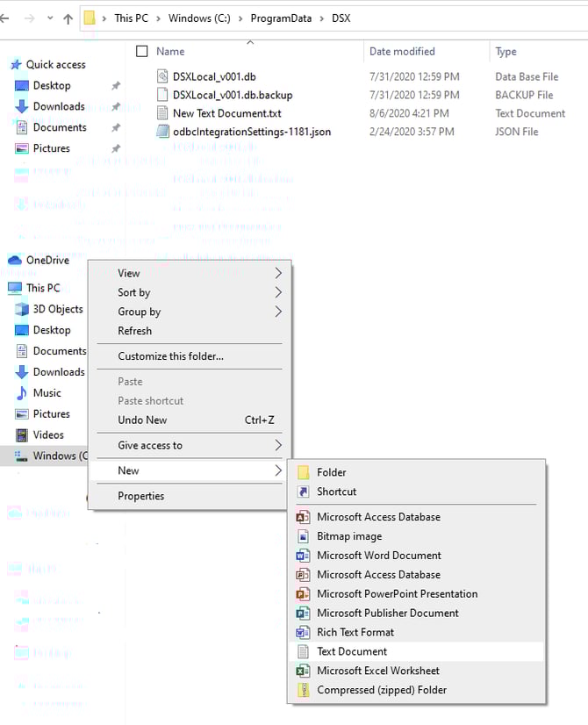Expand the chevron after Windows (C:) breadcrumb
Viewport: 588px width, 725px height.
(240, 19)
